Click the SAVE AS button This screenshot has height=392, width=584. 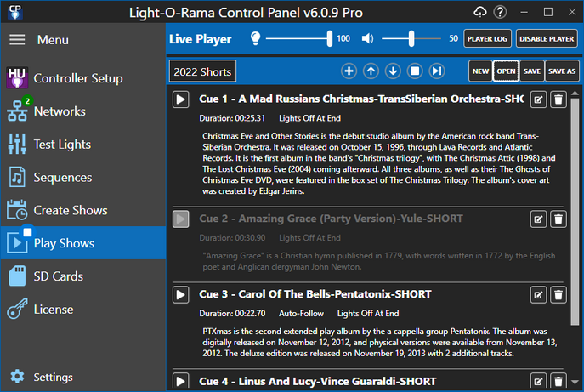click(x=562, y=71)
